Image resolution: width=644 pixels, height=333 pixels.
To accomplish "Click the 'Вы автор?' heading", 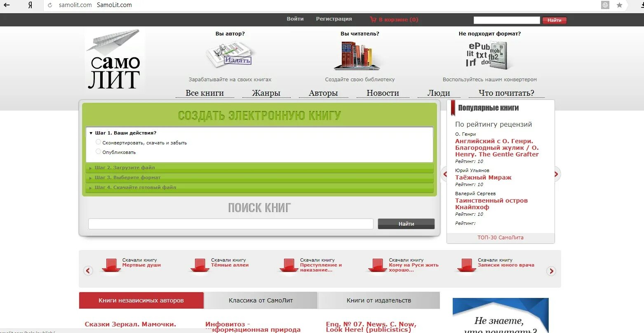I will [230, 34].
